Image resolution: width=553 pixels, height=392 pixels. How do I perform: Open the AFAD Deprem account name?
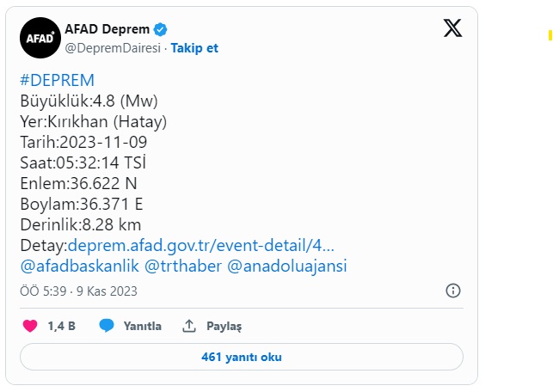point(105,29)
